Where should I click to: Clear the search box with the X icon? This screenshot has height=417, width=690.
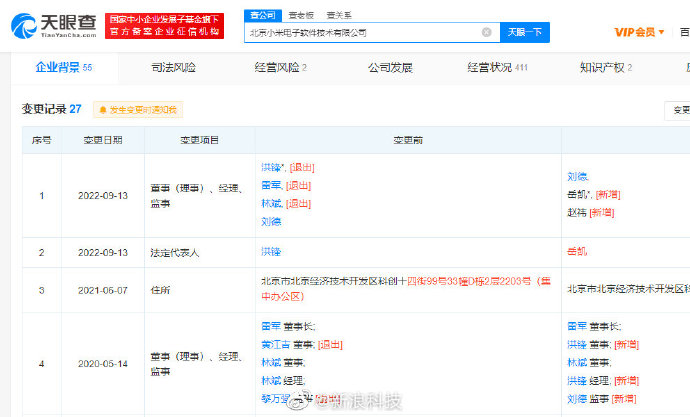pyautogui.click(x=487, y=32)
